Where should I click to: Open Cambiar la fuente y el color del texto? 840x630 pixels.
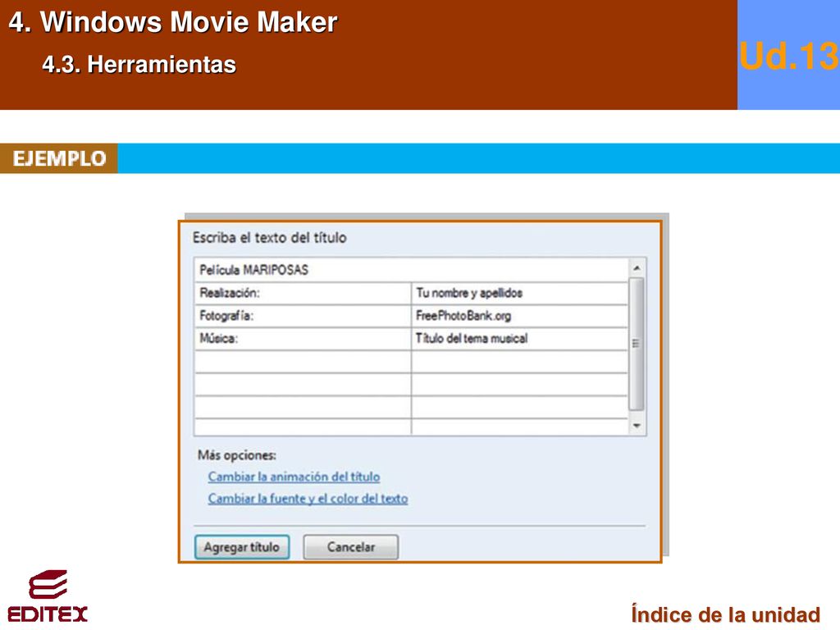[308, 498]
